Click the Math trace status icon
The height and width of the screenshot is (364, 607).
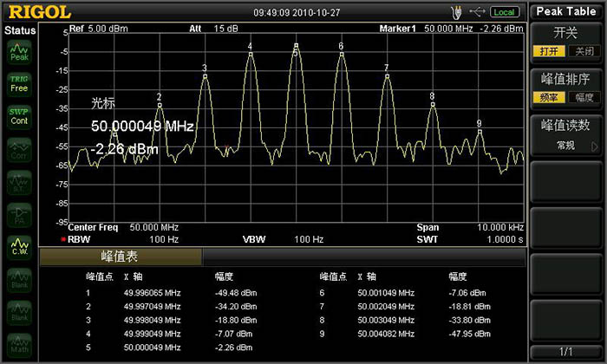[x=18, y=344]
